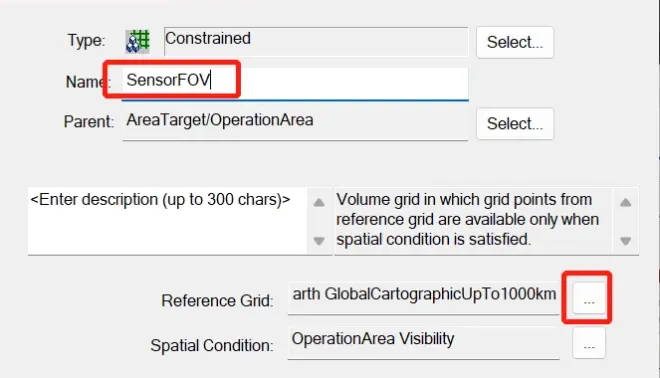The height and width of the screenshot is (378, 660).
Task: Click the OperationArea Visibility spatial condition field
Action: click(423, 343)
